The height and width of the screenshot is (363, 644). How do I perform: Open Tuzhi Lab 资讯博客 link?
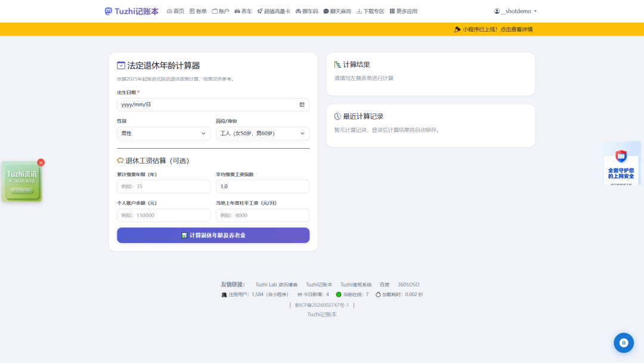click(277, 284)
